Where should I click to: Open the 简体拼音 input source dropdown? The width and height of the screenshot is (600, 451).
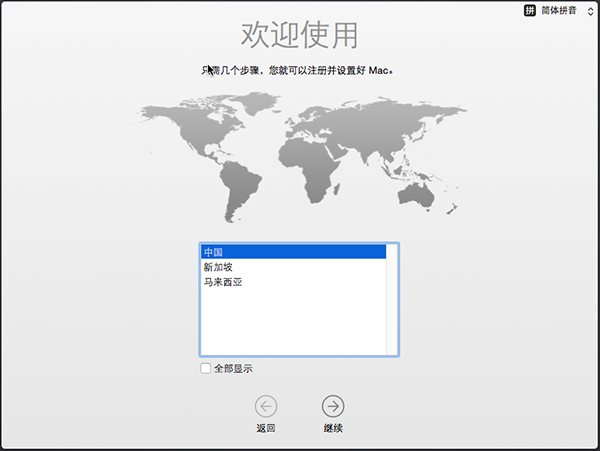tap(558, 11)
